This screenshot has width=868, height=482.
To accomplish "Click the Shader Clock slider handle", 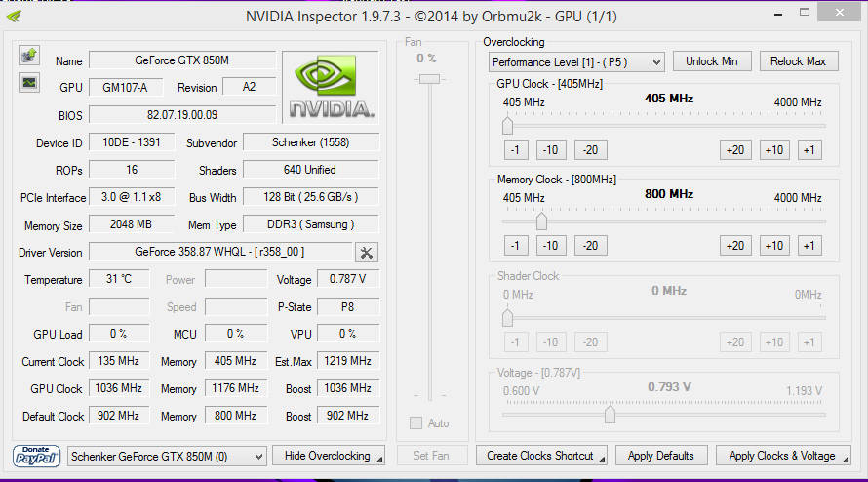I will [507, 317].
